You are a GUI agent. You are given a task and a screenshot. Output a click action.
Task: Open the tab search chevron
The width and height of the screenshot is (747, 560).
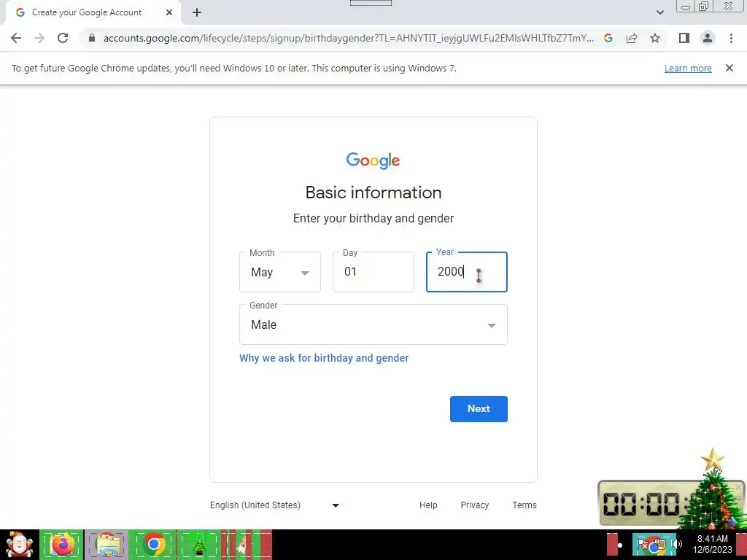click(x=659, y=12)
